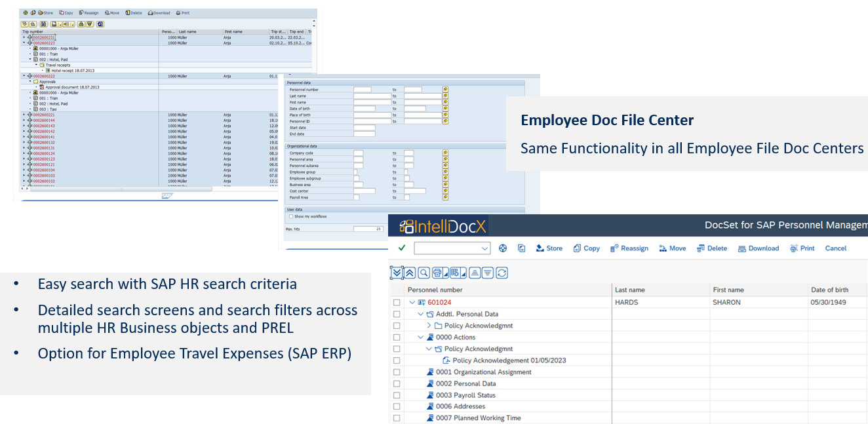Click trip number 0002600144 link

[x=44, y=121]
